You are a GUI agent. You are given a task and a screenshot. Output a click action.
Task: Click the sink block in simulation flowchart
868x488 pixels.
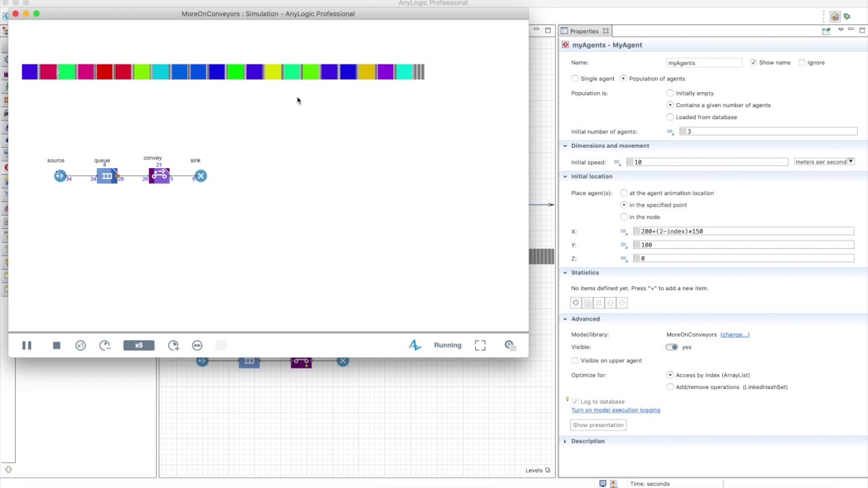(201, 176)
